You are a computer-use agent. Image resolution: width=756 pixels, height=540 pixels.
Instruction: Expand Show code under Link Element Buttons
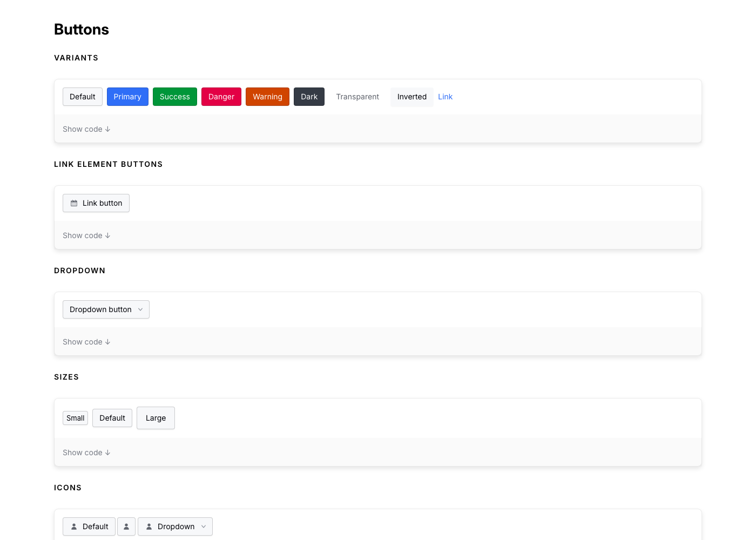[86, 235]
